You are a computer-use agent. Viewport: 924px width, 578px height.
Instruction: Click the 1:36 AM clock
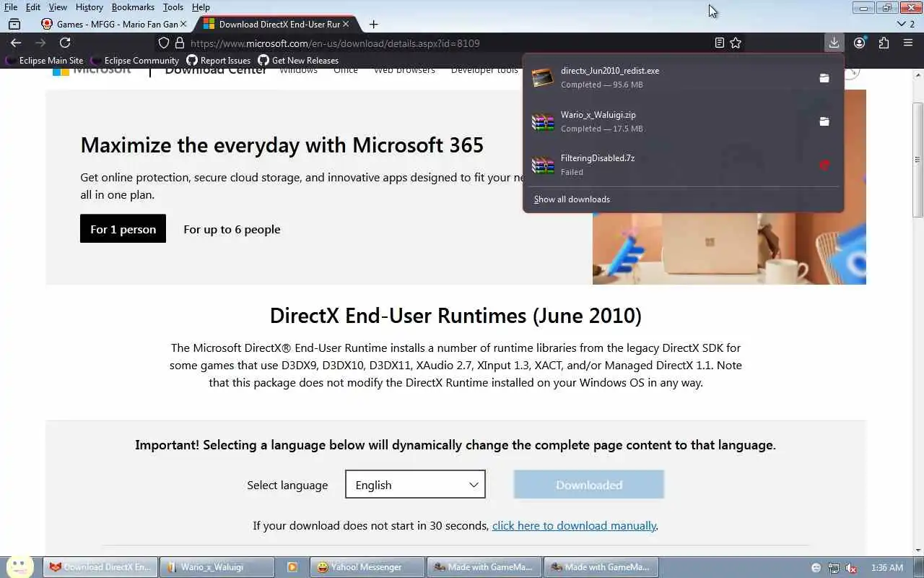click(x=887, y=568)
